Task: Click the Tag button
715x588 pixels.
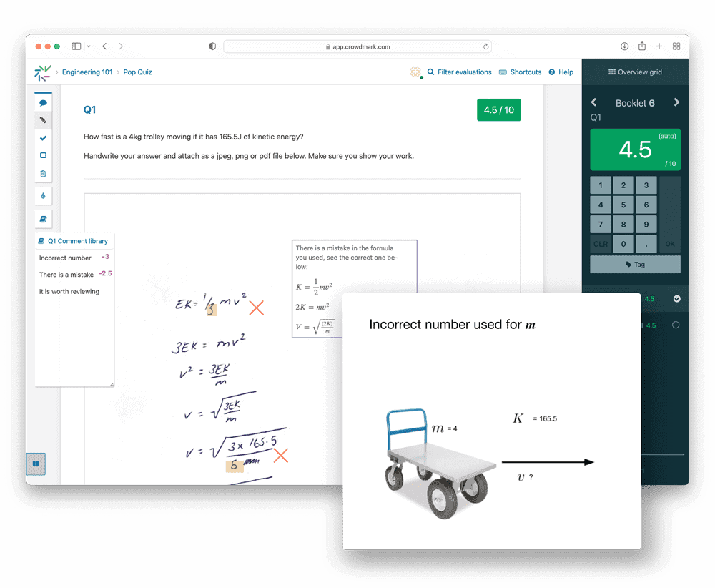Action: [635, 264]
